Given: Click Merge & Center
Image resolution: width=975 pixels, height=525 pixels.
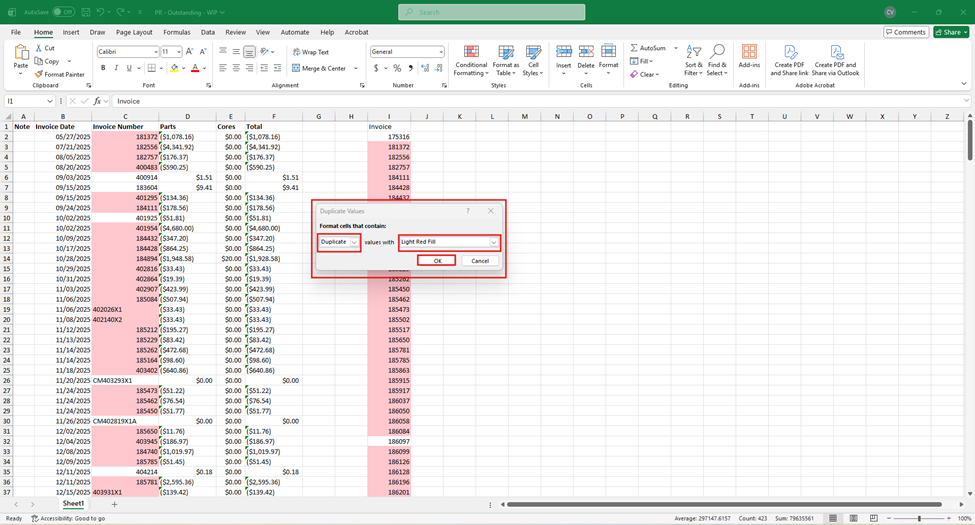Looking at the screenshot, I should coord(318,68).
